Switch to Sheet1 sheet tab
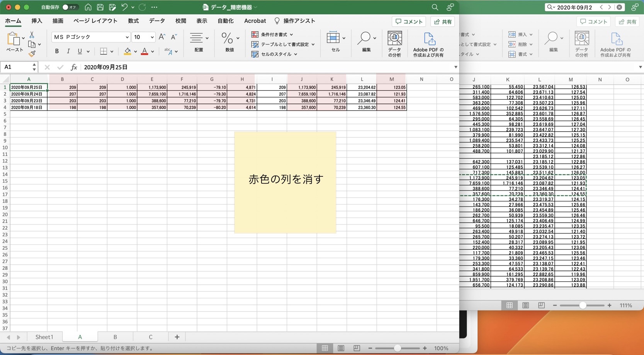 [44, 337]
